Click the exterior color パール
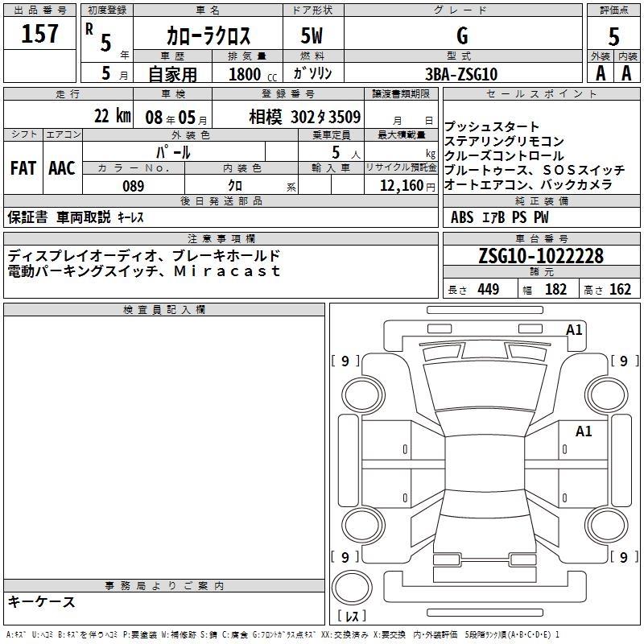 coord(173,152)
